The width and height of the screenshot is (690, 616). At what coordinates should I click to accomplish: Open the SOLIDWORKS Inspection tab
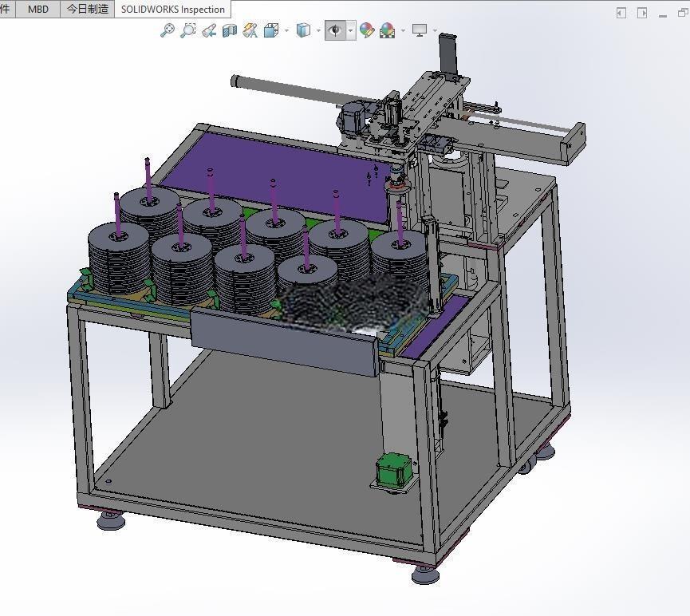(x=172, y=10)
